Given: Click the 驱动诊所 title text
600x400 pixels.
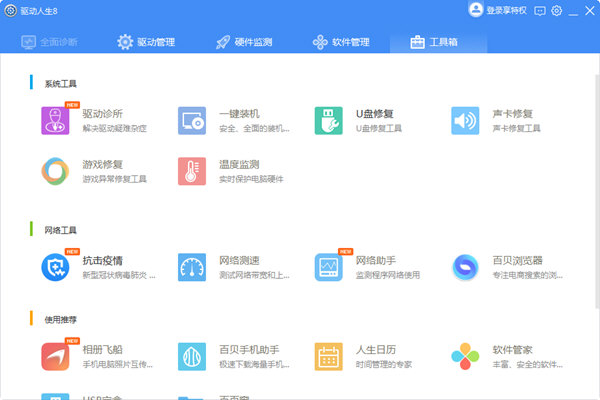Looking at the screenshot, I should click(x=103, y=114).
